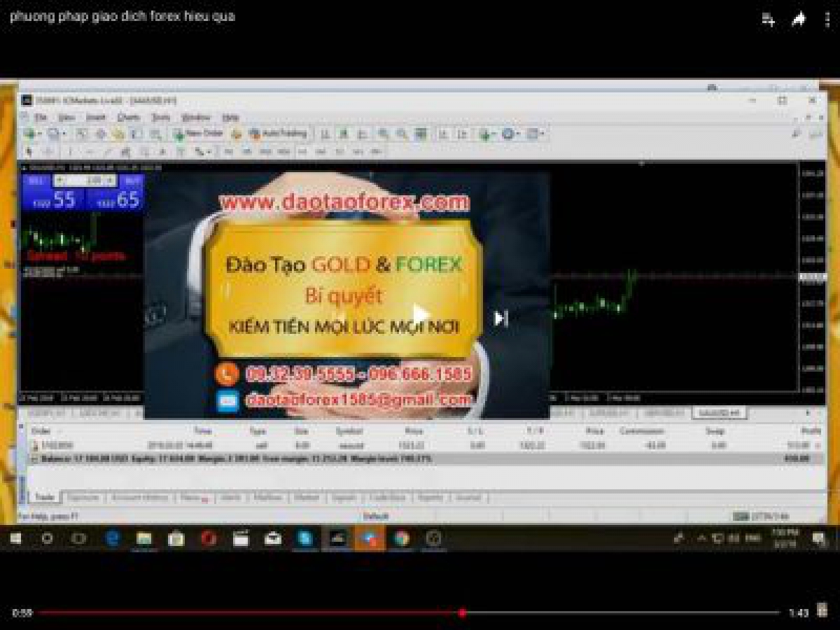This screenshot has height=630, width=840.
Task: Switch to the Journal terminal tab
Action: tap(468, 498)
